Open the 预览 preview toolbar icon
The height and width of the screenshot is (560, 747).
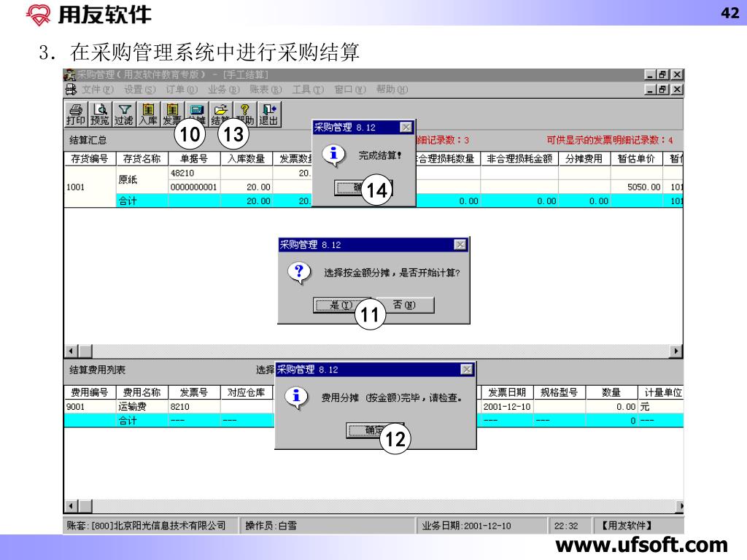[100, 114]
